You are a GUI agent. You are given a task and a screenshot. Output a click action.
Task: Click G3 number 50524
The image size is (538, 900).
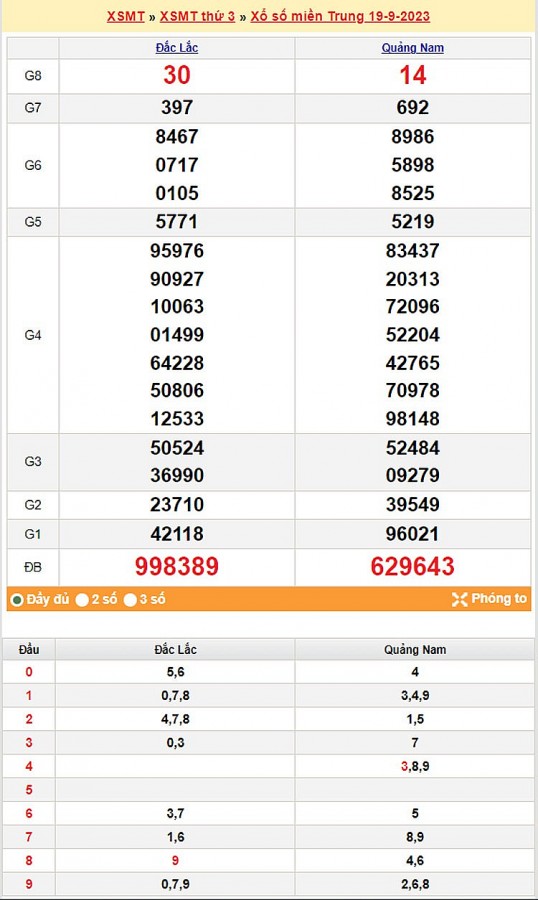pyautogui.click(x=177, y=448)
